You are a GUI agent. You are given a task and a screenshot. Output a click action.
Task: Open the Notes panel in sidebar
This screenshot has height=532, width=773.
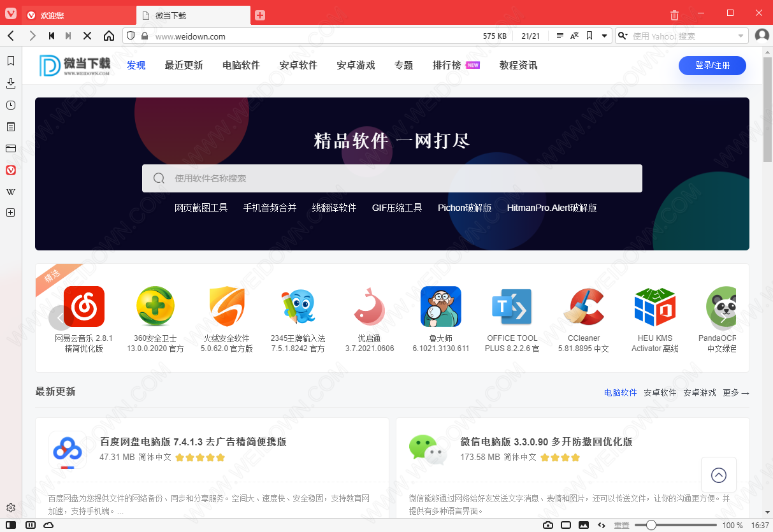coord(11,127)
